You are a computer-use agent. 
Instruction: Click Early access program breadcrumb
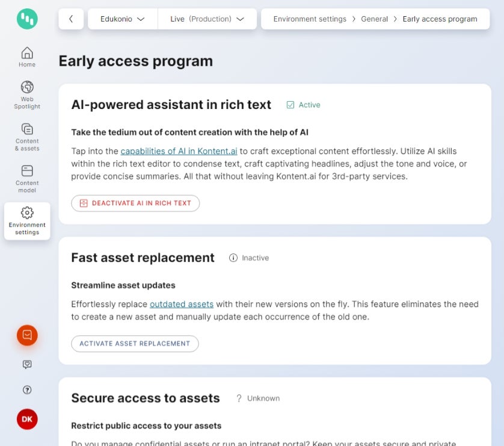point(440,19)
